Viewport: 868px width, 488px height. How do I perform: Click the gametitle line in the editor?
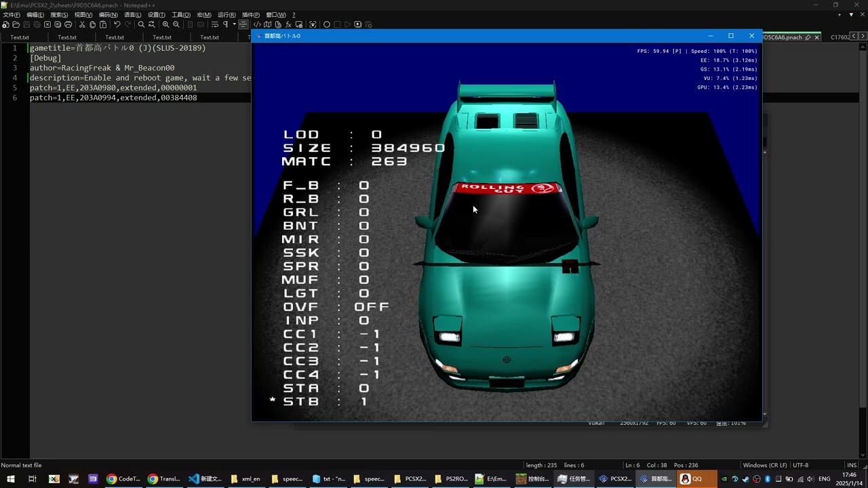pos(117,48)
